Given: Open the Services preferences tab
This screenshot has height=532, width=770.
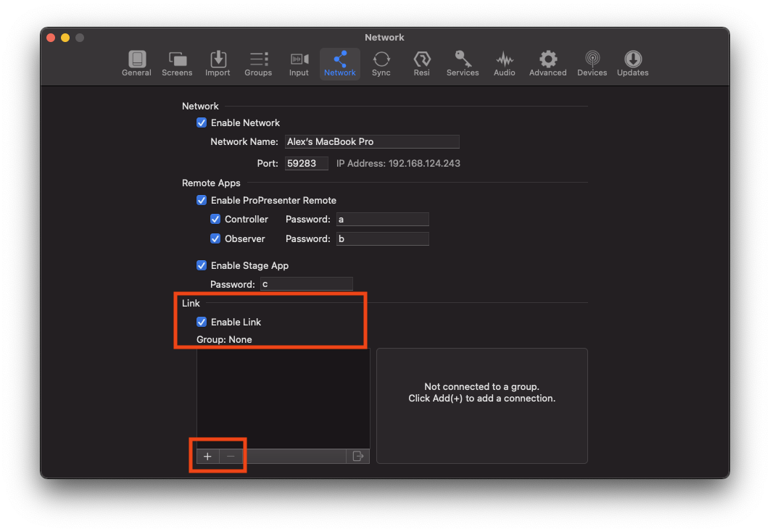Looking at the screenshot, I should coord(463,63).
